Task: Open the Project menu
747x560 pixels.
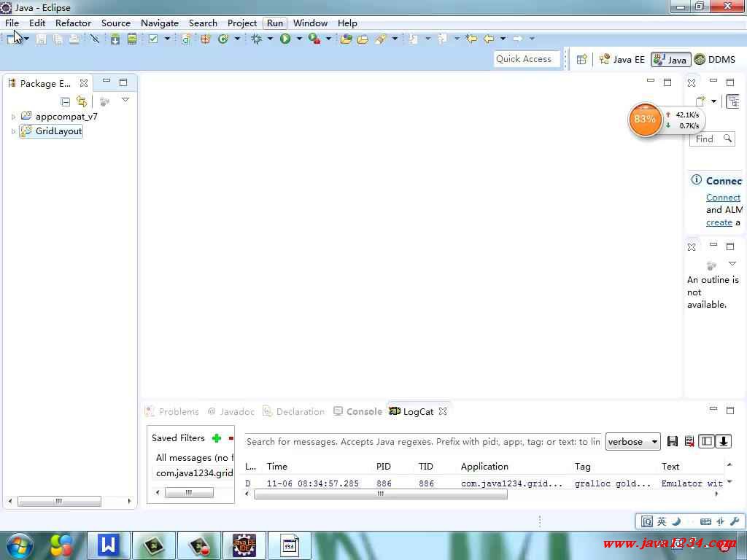Action: click(242, 23)
